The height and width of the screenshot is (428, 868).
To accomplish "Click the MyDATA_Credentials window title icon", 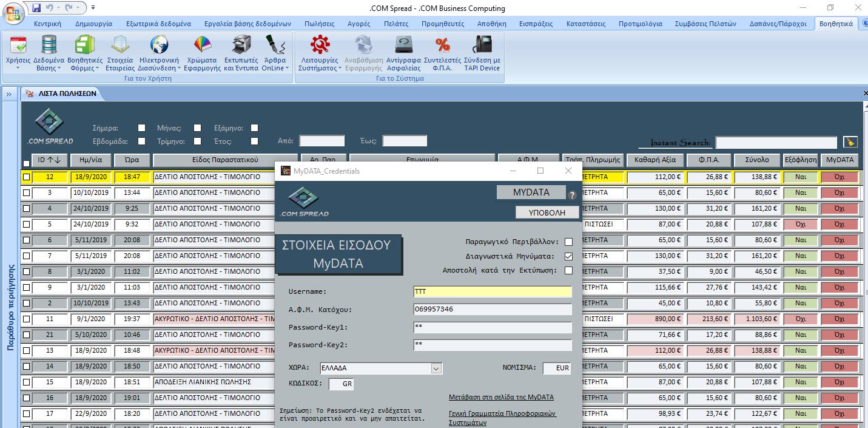I will click(x=285, y=171).
